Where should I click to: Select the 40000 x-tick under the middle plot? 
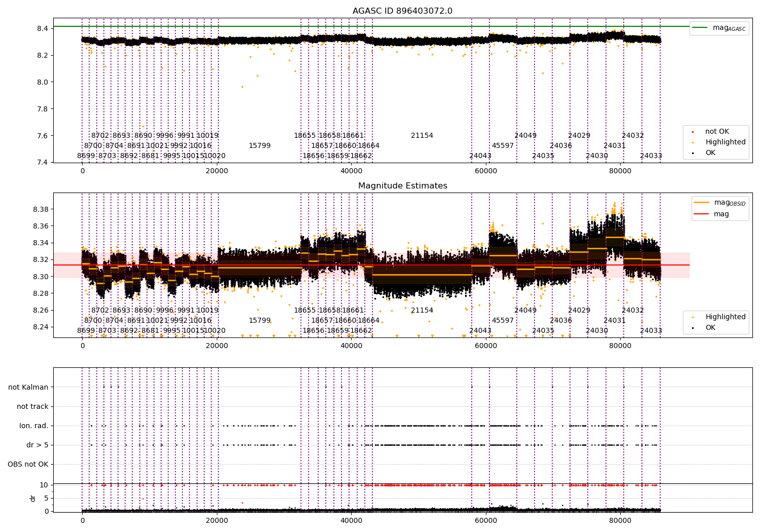click(x=351, y=346)
